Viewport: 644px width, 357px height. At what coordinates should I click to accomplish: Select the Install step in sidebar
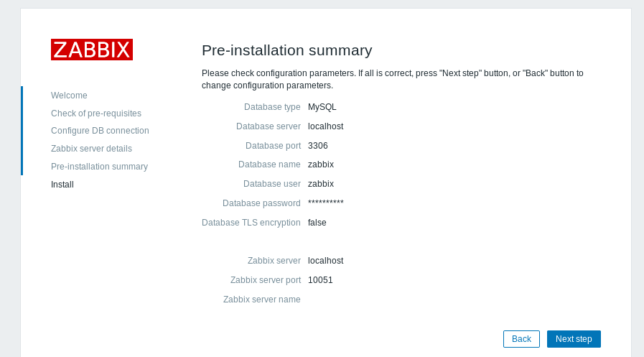62,185
